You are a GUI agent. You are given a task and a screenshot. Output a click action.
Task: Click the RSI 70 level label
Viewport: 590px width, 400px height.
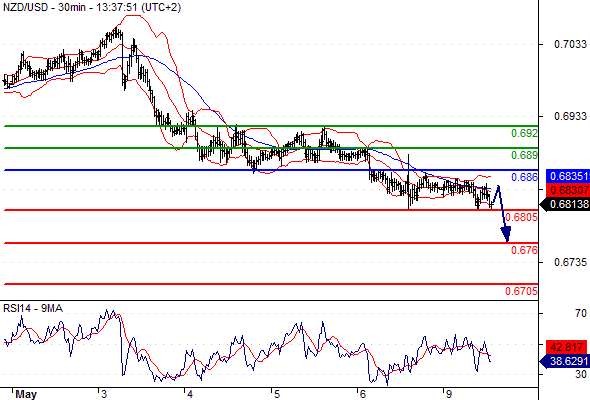[581, 313]
